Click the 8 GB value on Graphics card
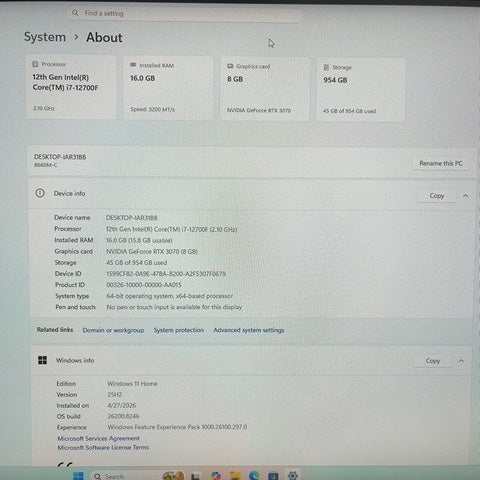Viewport: 480px width, 480px height. (235, 79)
